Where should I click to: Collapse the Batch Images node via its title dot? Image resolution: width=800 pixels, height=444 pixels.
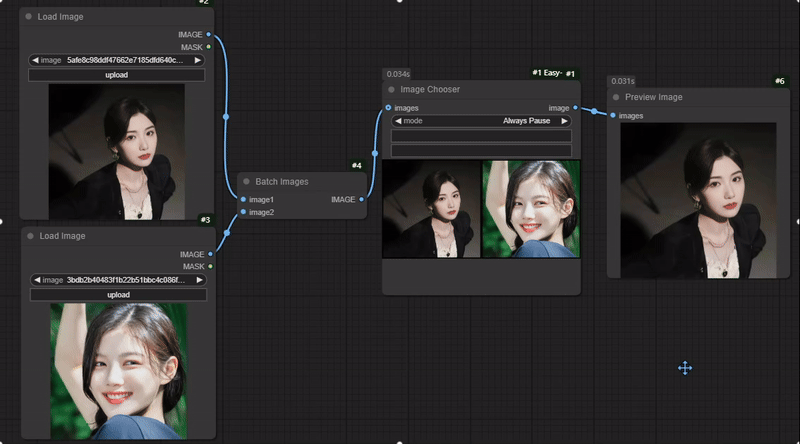click(x=247, y=182)
